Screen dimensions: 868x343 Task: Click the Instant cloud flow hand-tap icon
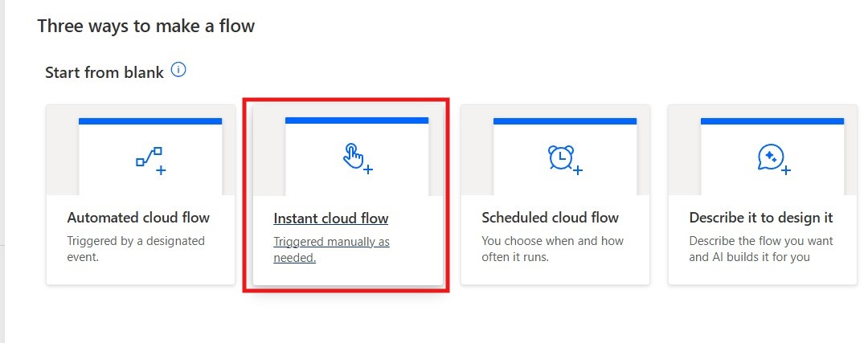(357, 158)
